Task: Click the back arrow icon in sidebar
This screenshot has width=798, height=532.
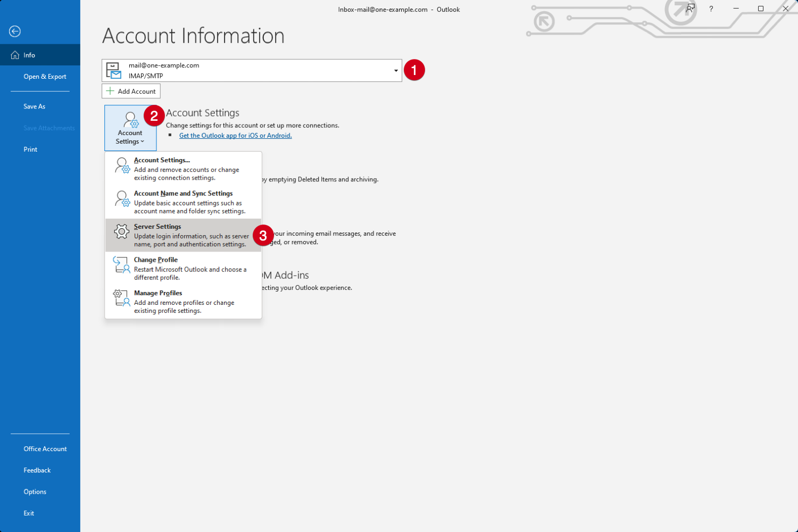Action: pos(15,31)
